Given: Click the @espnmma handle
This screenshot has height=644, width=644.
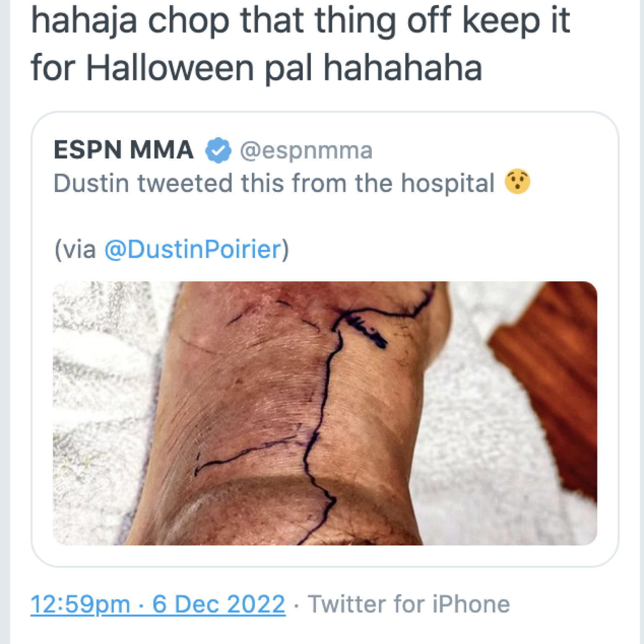Looking at the screenshot, I should [x=306, y=151].
